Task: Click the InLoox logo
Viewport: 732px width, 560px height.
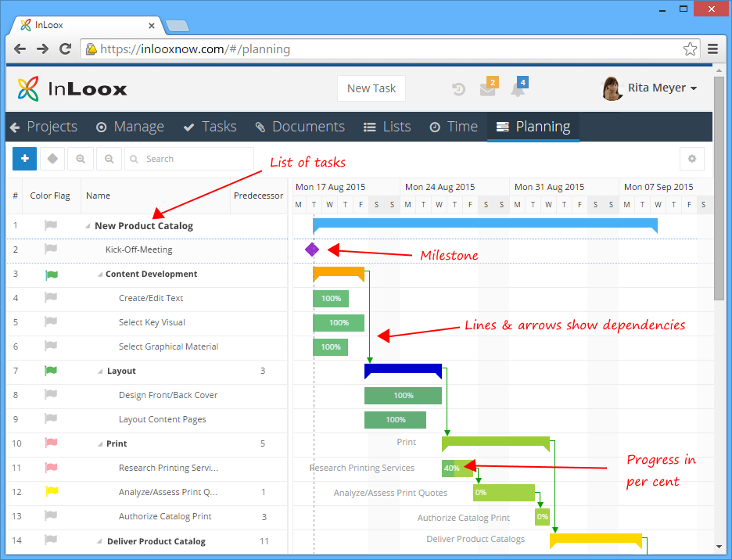Action: (72, 88)
